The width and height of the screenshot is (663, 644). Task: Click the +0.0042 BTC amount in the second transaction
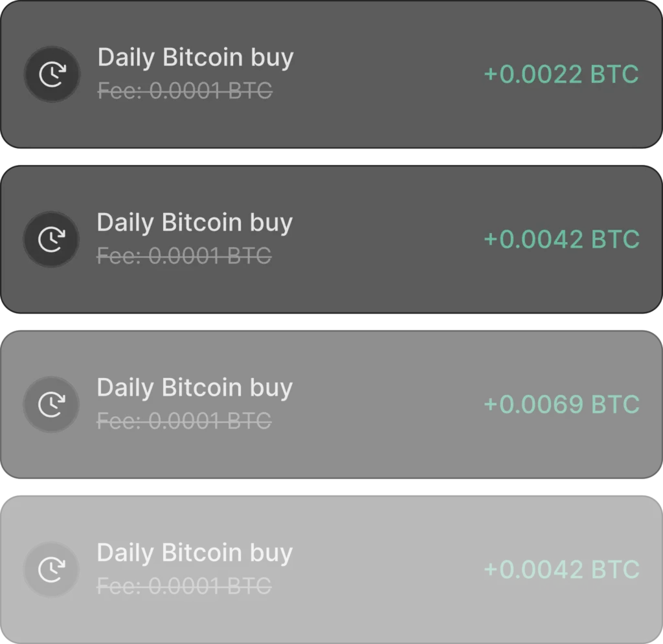tap(561, 239)
